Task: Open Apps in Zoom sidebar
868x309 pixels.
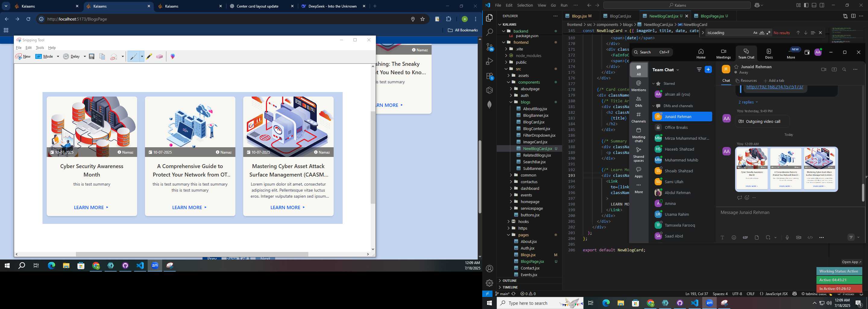Action: pyautogui.click(x=639, y=172)
